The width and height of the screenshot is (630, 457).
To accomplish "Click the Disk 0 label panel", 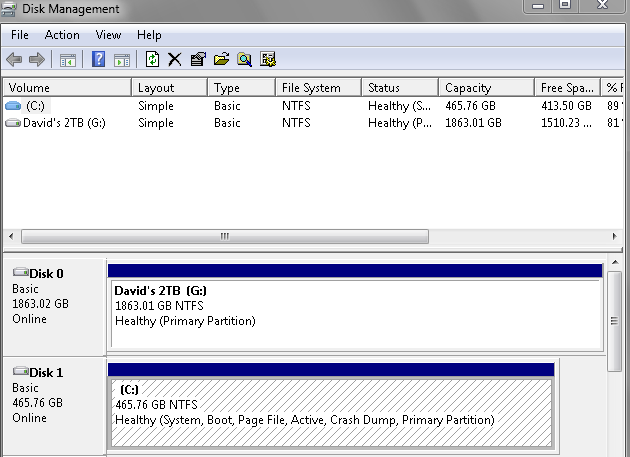I will tap(54, 307).
